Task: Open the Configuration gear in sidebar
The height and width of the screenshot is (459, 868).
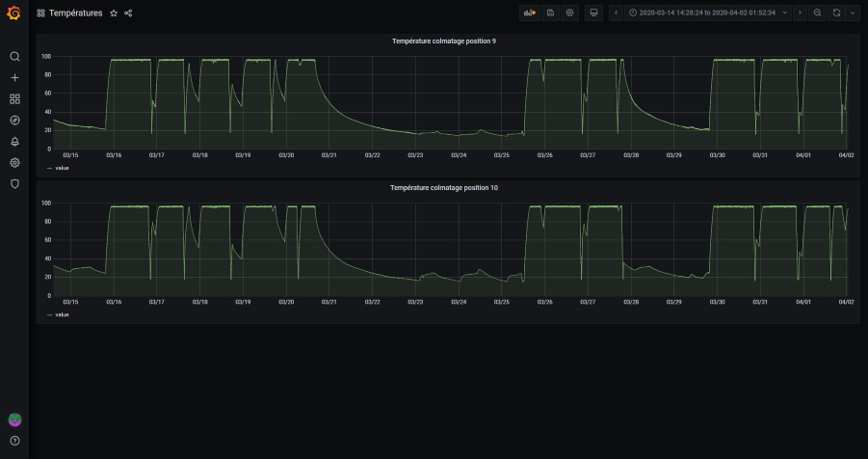Action: point(15,162)
